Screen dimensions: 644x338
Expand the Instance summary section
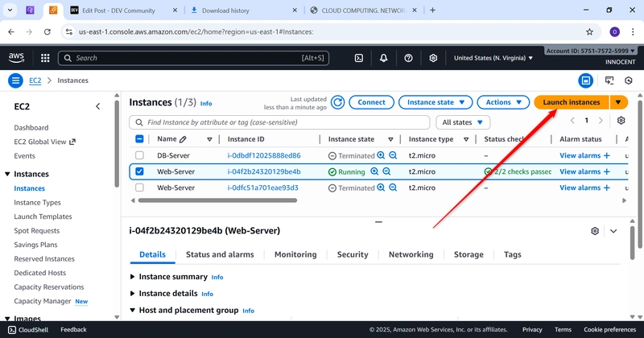pos(132,277)
